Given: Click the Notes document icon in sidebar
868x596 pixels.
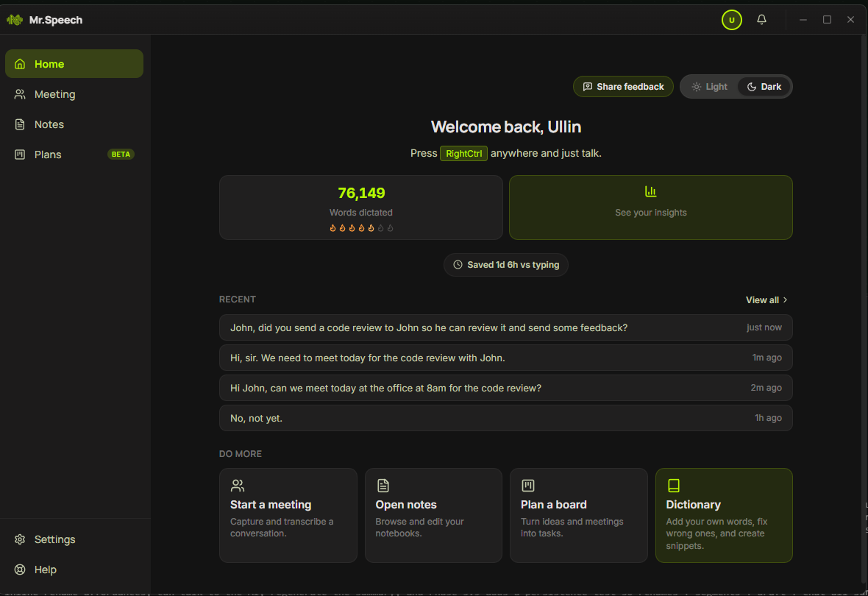Looking at the screenshot, I should [20, 124].
